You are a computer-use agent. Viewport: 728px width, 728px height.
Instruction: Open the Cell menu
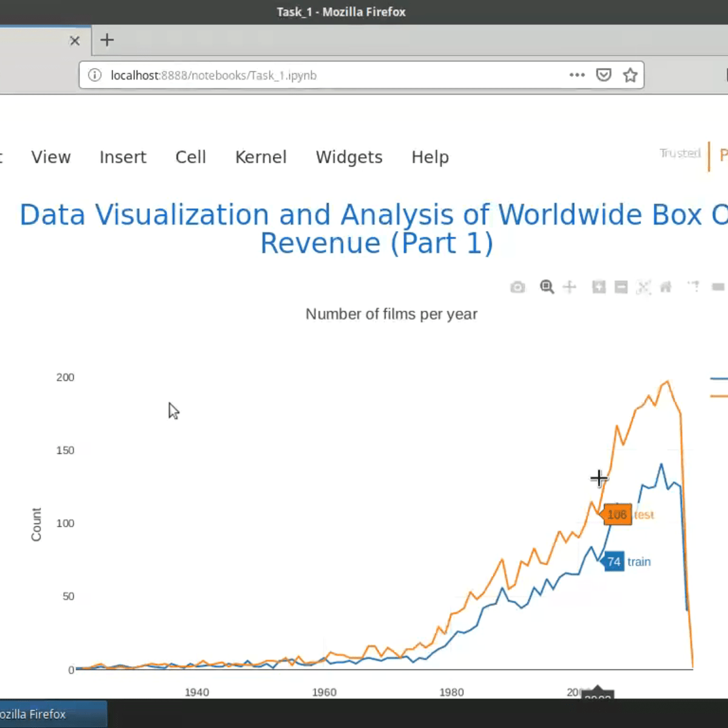pyautogui.click(x=190, y=157)
